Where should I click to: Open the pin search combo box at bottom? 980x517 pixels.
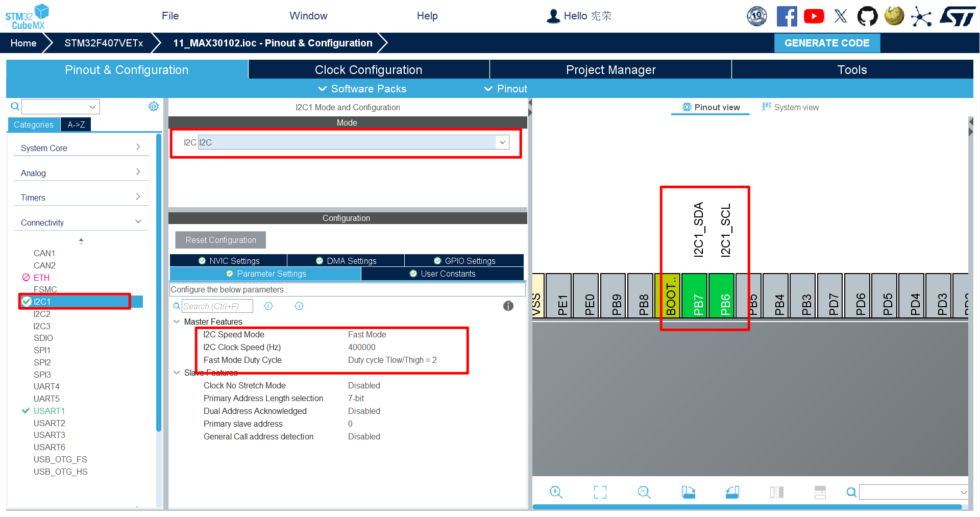click(x=914, y=492)
